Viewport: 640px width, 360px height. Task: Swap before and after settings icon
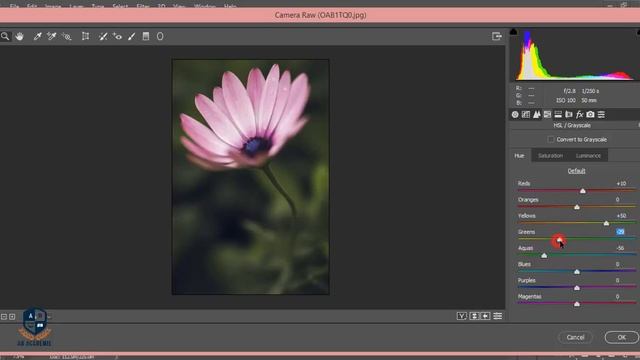(474, 316)
